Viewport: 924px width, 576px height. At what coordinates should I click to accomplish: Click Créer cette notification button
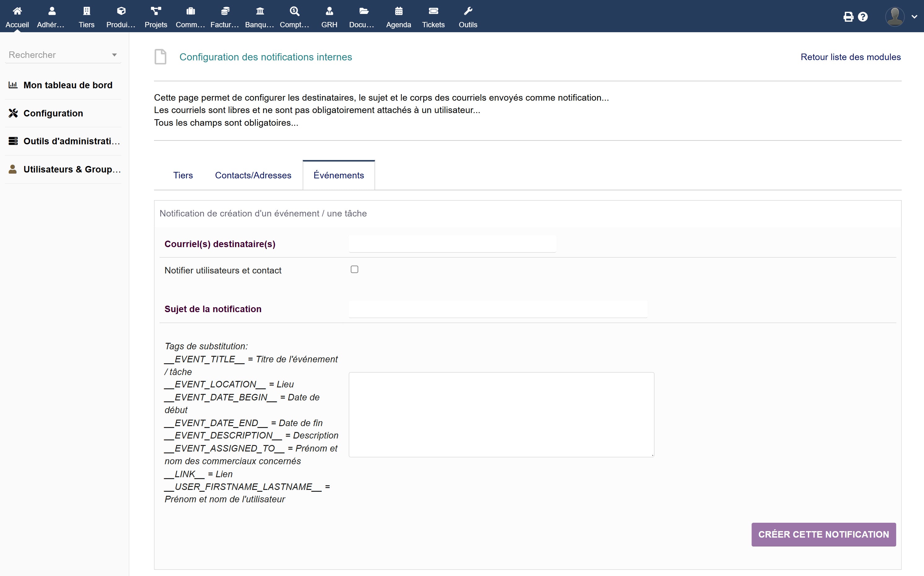(823, 535)
